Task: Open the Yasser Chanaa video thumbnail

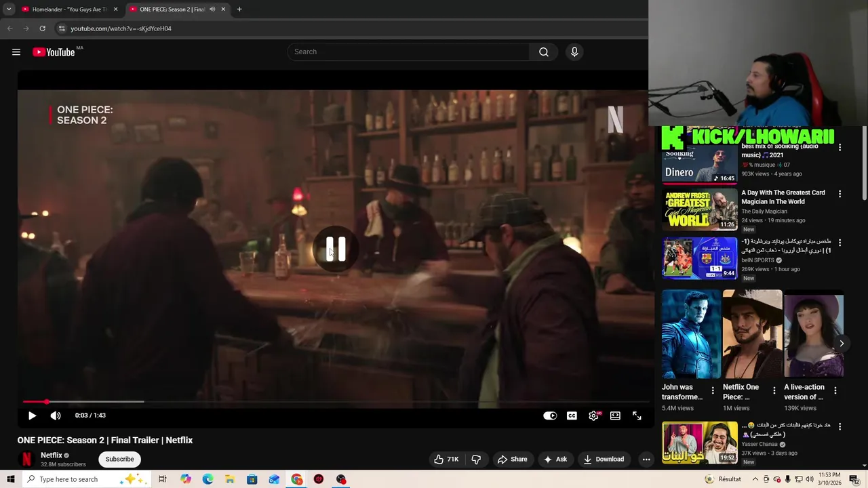Action: click(699, 443)
